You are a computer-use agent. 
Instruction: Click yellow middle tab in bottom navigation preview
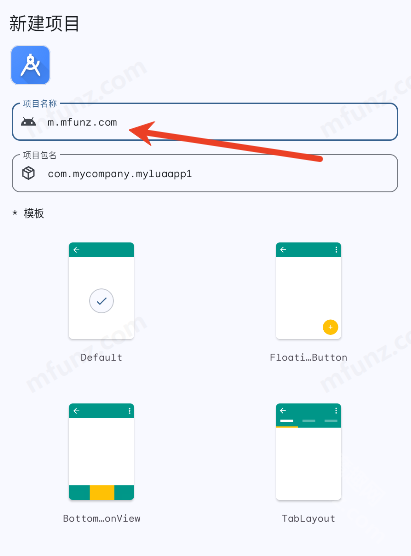pos(102,492)
